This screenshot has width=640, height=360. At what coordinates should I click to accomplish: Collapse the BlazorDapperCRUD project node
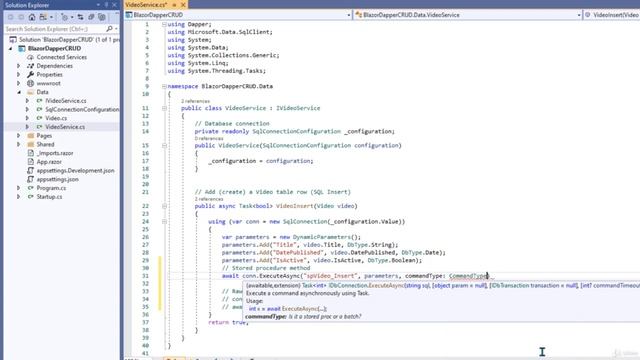11,49
